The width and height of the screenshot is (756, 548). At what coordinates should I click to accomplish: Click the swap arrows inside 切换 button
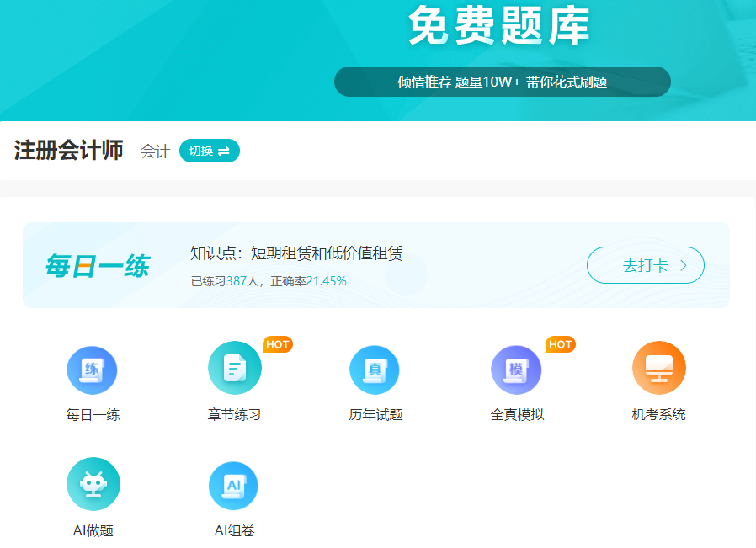(223, 150)
